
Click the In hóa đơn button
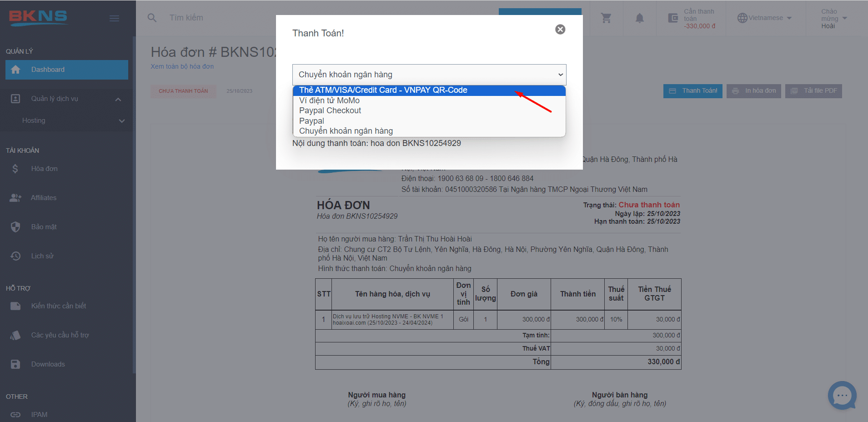[x=754, y=91]
